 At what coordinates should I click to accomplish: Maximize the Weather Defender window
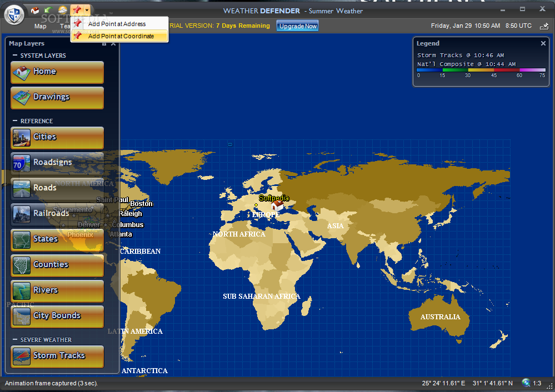click(x=522, y=9)
